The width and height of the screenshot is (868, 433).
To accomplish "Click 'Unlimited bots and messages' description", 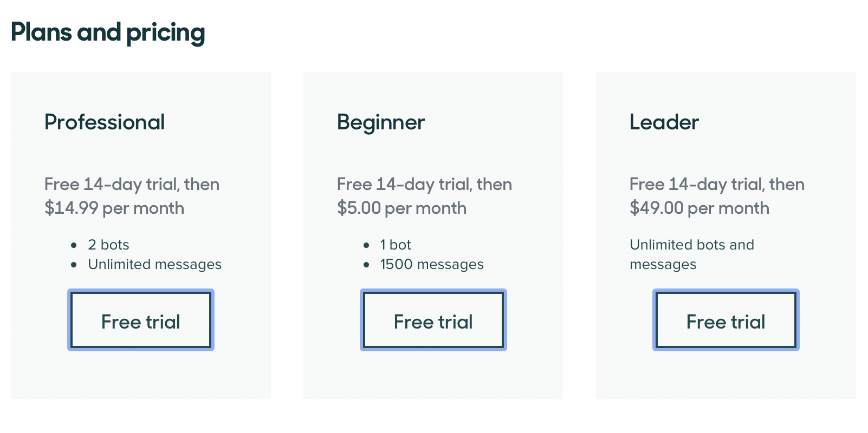I will pos(692,254).
